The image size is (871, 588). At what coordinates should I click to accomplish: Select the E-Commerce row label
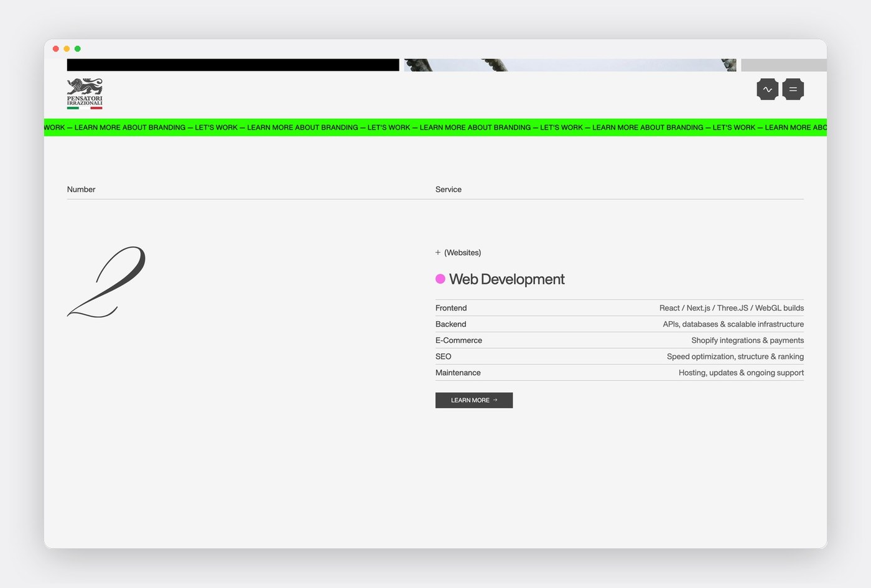coord(459,340)
